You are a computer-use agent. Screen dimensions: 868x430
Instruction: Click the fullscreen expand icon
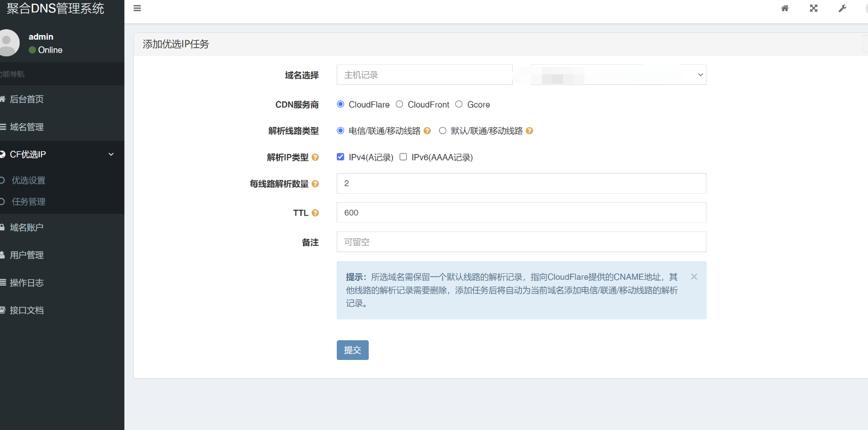click(813, 8)
